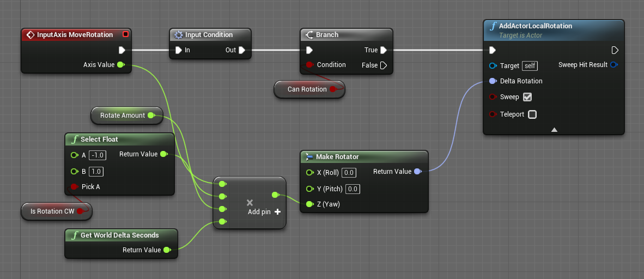644x279 pixels.
Task: Click Add pin on the multiply node
Action: tap(264, 211)
